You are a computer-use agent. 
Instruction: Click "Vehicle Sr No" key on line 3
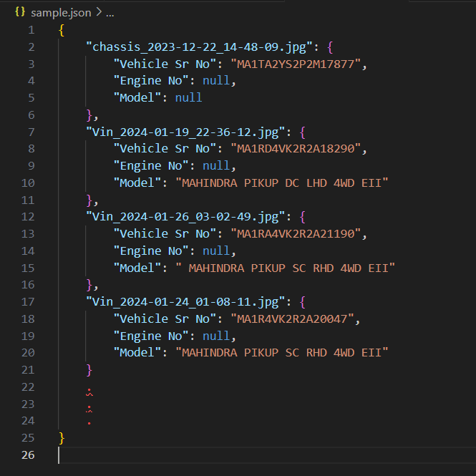click(x=165, y=64)
